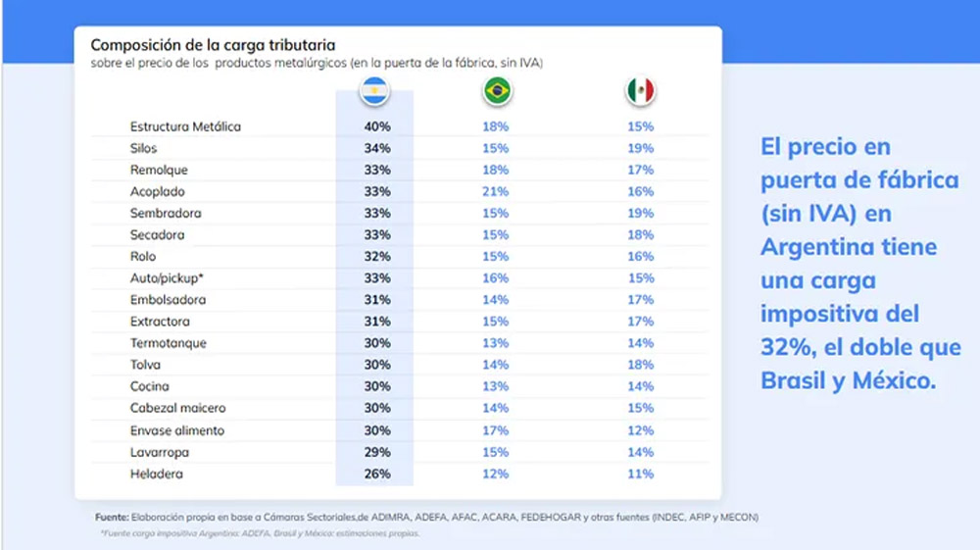
Task: Click the Auto/pickup* row label
Action: [167, 277]
